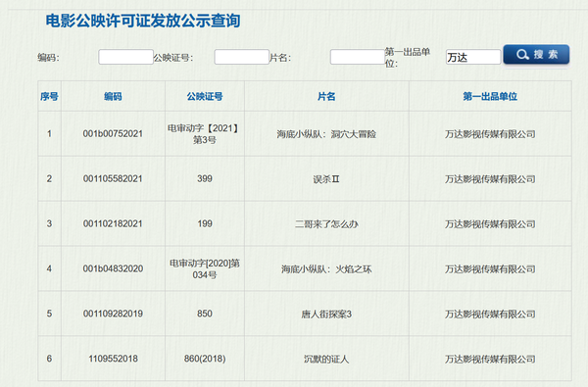Click film title 海底小纵队：火焰之环
This screenshot has width=588, height=387.
(x=326, y=269)
